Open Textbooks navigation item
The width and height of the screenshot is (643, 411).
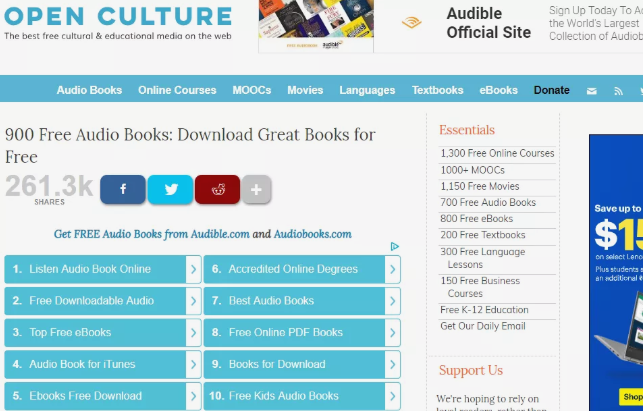pos(438,90)
